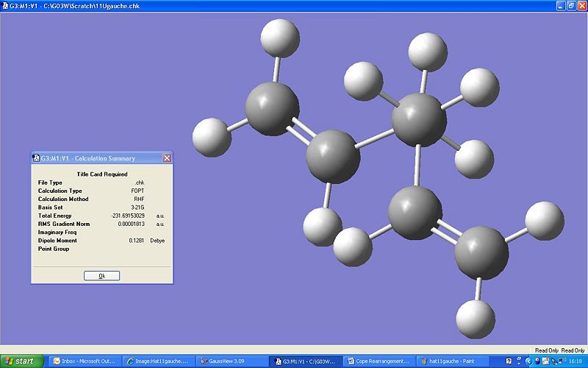Image resolution: width=588 pixels, height=368 pixels.
Task: Switch to hat11gauche - Paint taskbar item
Action: point(453,361)
